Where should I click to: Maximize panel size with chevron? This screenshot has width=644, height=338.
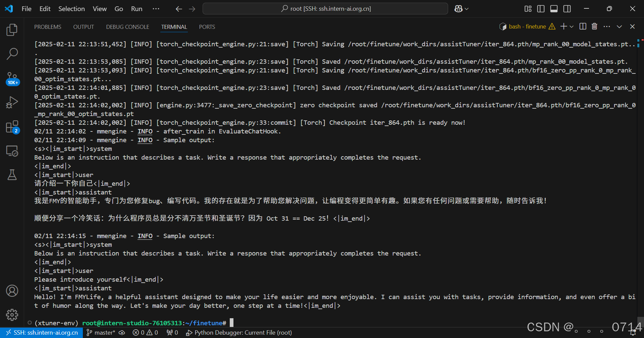point(619,26)
